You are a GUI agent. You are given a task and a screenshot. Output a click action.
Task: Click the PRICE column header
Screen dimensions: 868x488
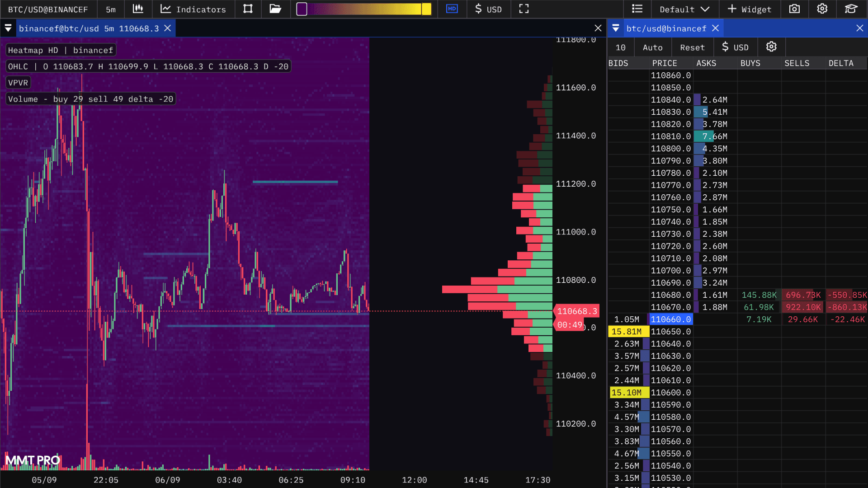[665, 63]
